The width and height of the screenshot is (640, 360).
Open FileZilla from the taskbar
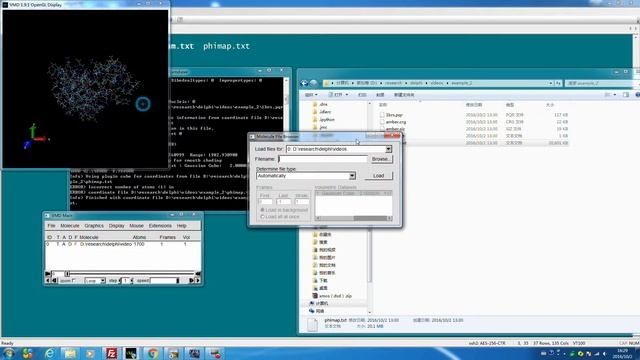[111, 353]
